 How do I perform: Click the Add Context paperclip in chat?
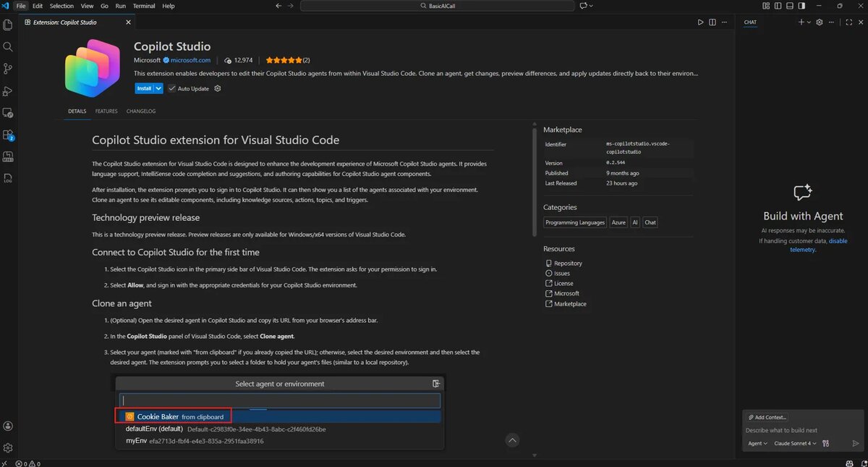tap(752, 417)
